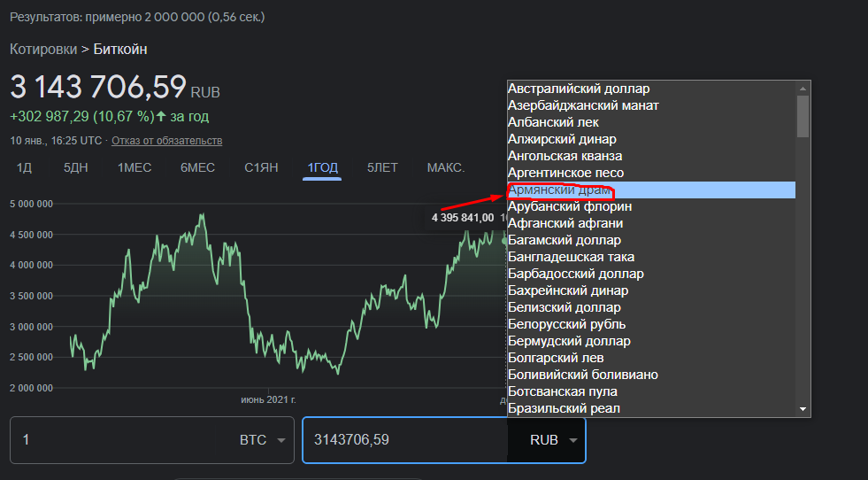Click the июнь 2021 г. axis label
Screen dimensions: 868x480
(x=268, y=399)
